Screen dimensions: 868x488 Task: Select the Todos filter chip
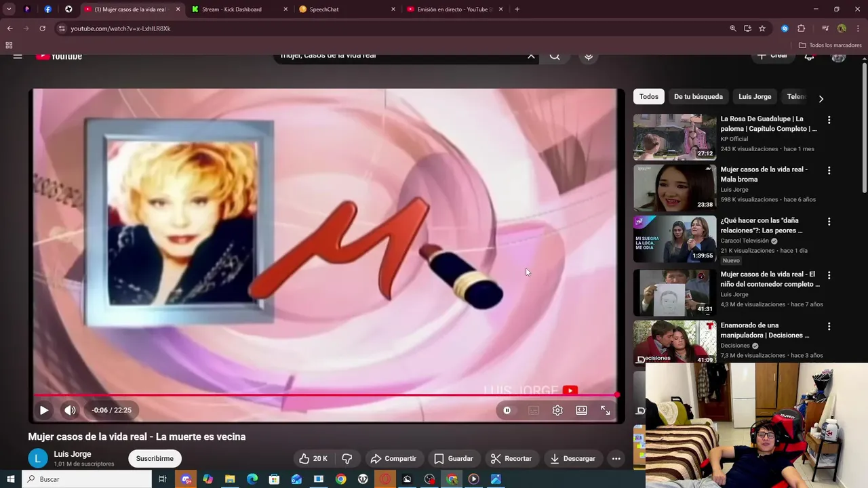coord(649,96)
